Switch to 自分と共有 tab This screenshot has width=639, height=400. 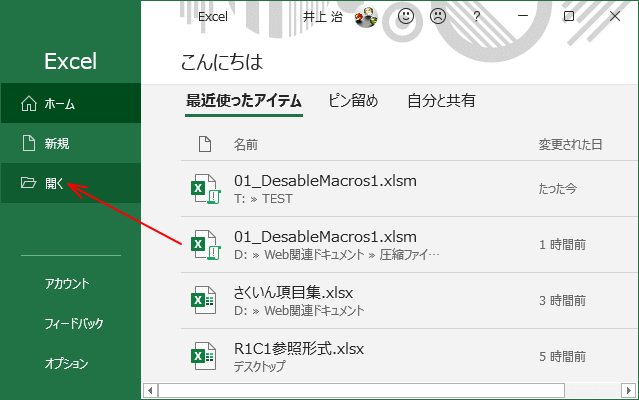(441, 101)
